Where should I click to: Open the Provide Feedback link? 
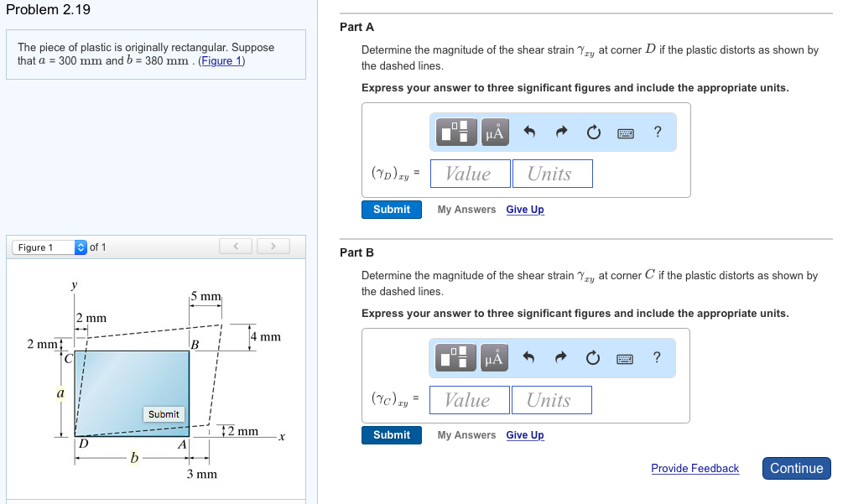695,469
